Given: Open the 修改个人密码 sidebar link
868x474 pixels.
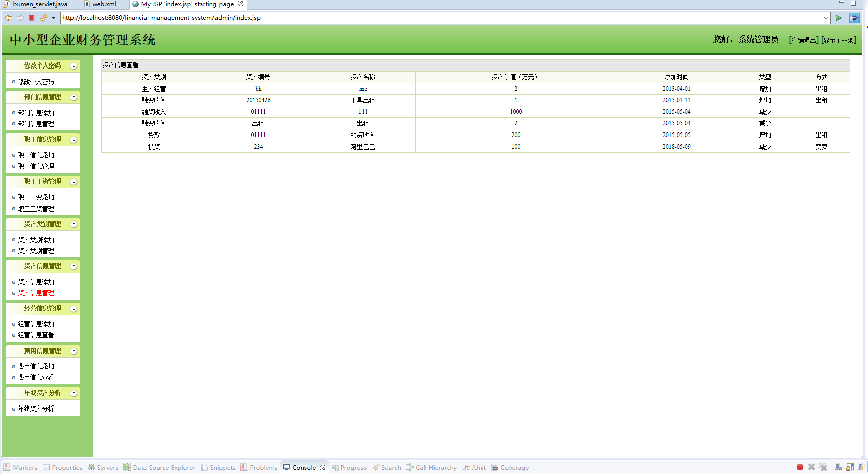Looking at the screenshot, I should pos(36,82).
